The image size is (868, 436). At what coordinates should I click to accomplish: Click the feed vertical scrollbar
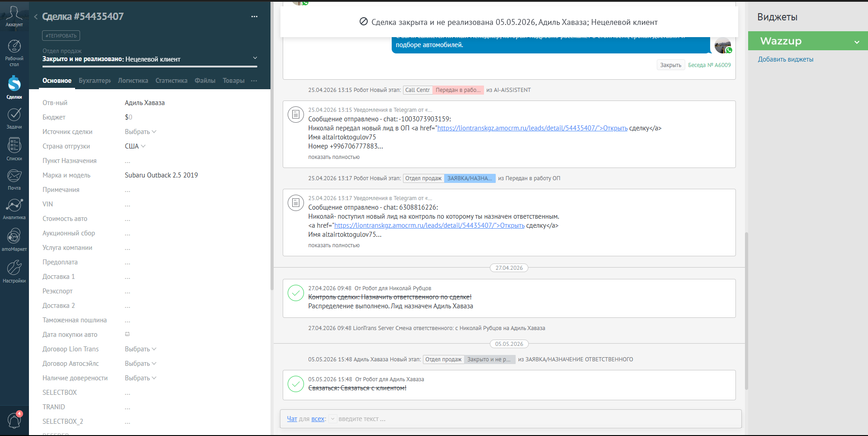[746, 311]
